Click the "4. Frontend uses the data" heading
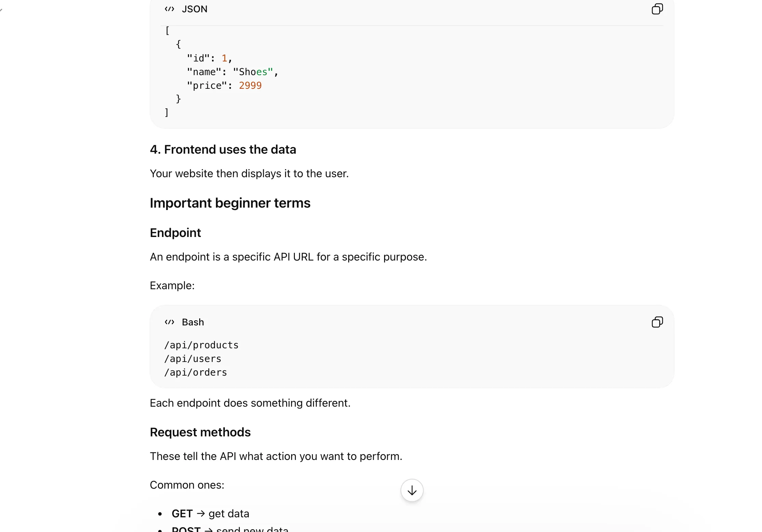This screenshot has width=762, height=532. tap(223, 150)
